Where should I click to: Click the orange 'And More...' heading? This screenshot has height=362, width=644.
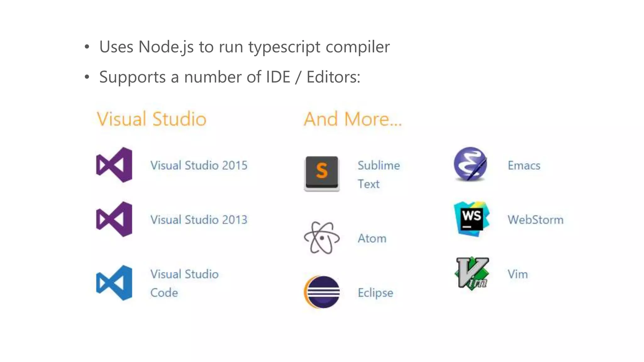pyautogui.click(x=353, y=119)
